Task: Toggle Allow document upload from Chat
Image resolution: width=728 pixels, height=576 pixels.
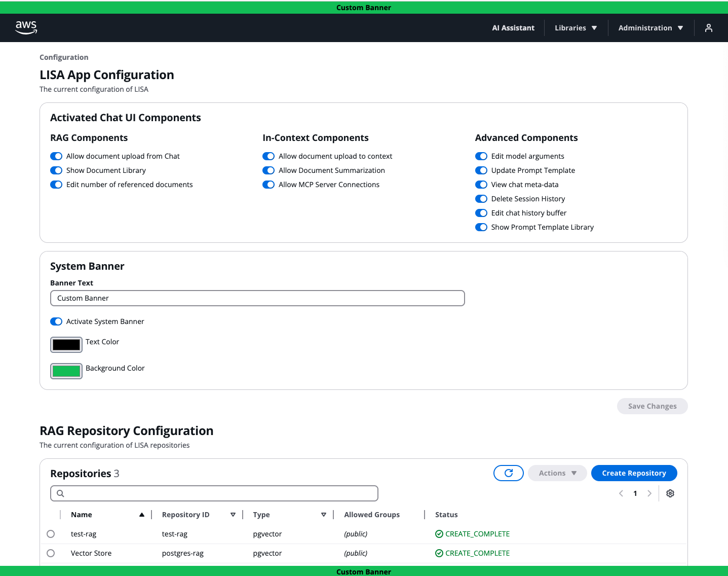Action: coord(56,156)
